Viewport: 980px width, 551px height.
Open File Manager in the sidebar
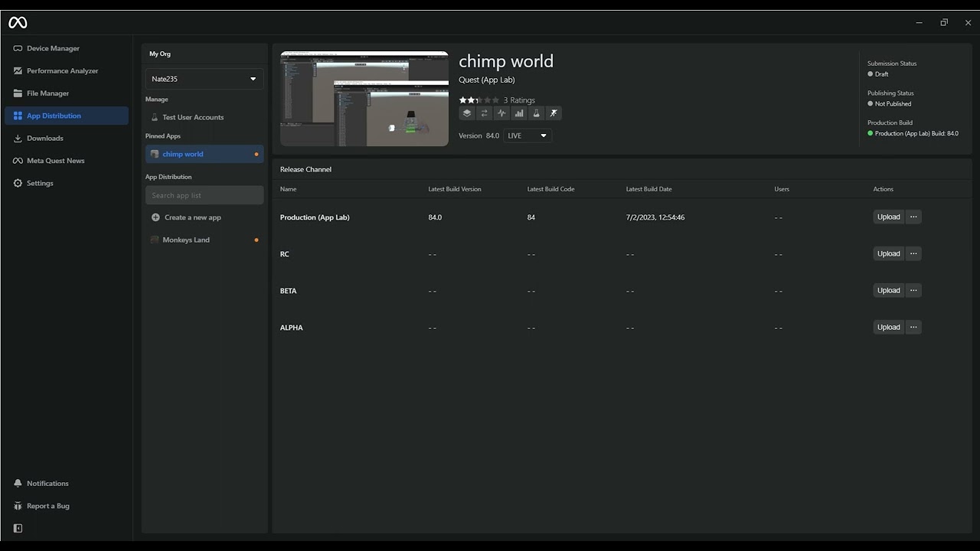point(67,93)
